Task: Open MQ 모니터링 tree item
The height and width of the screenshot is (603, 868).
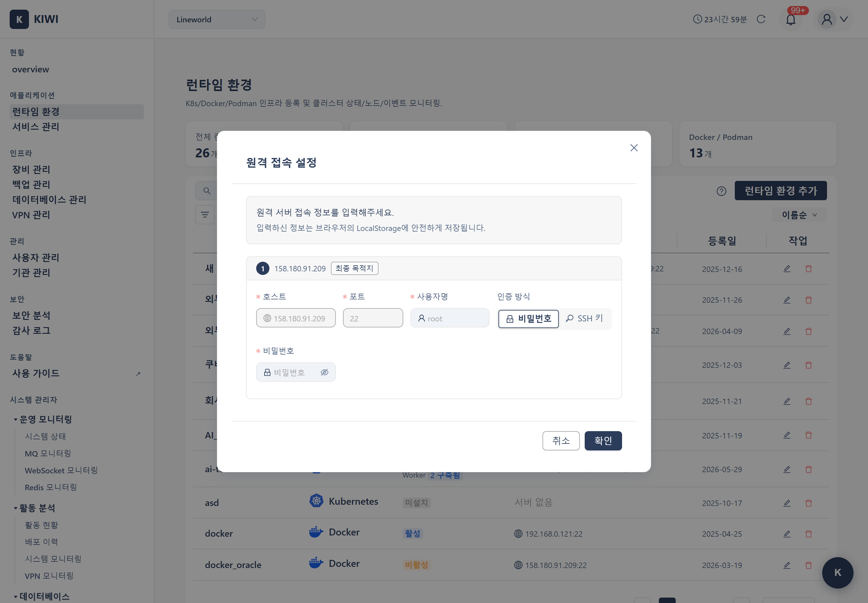Action: (x=48, y=453)
